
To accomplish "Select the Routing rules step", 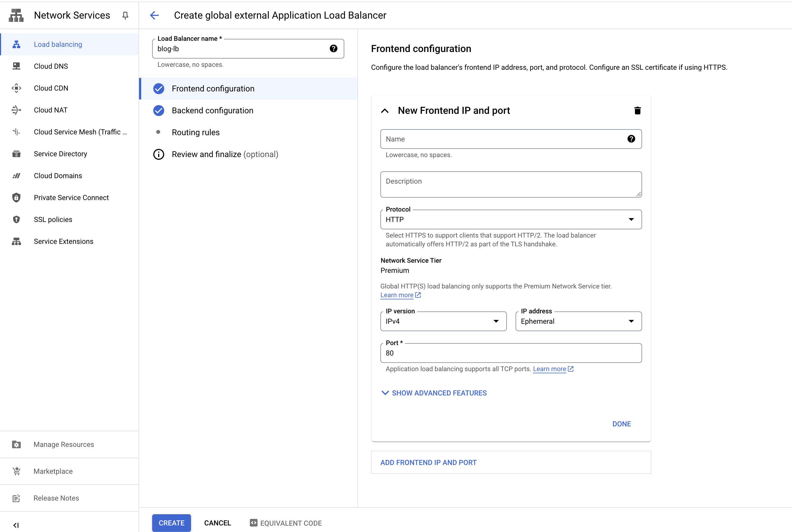I will click(x=248, y=132).
